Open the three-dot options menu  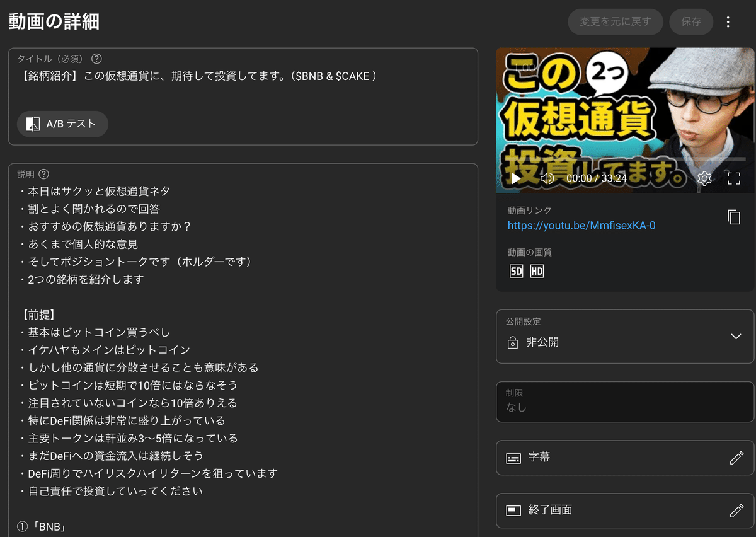coord(728,21)
